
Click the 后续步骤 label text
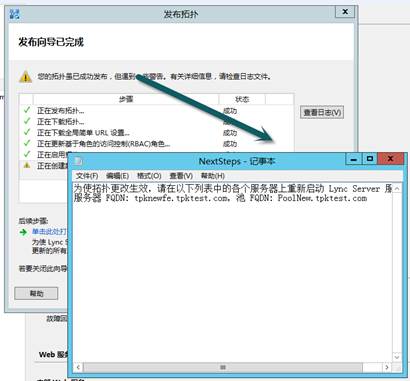[x=33, y=221]
